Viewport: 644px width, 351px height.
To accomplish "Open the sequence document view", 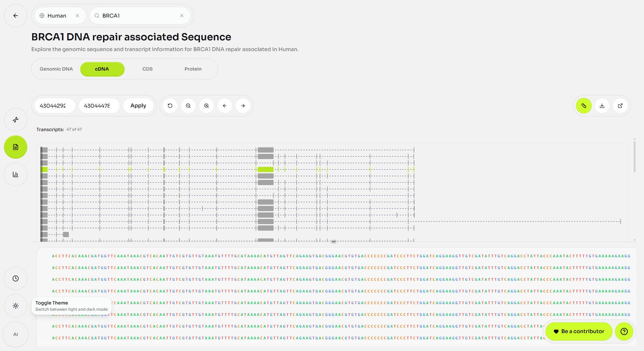I will [15, 147].
